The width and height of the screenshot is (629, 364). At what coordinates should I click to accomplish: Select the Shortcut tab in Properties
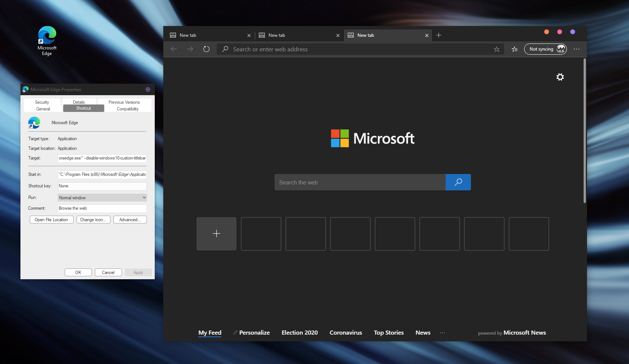pos(83,108)
